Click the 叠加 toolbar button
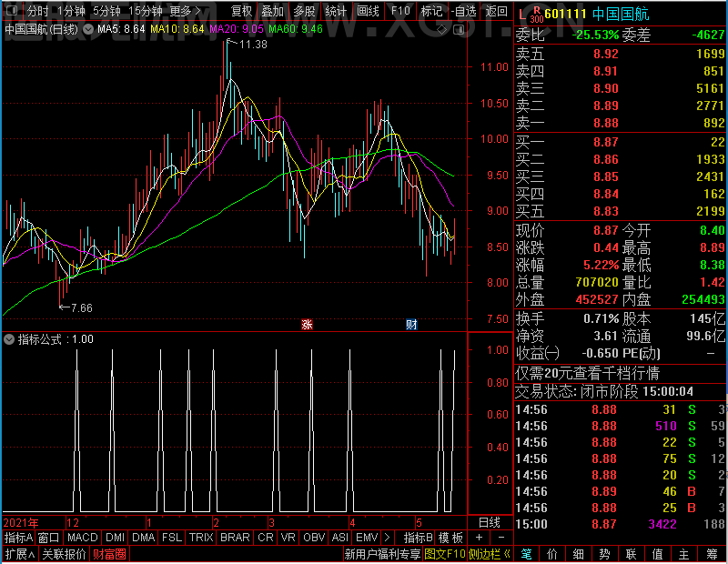Image resolution: width=728 pixels, height=564 pixels. [272, 11]
